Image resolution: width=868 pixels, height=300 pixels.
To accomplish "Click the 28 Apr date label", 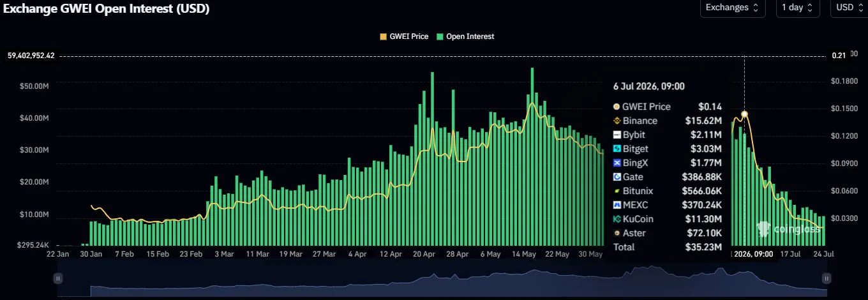I will pos(457,254).
